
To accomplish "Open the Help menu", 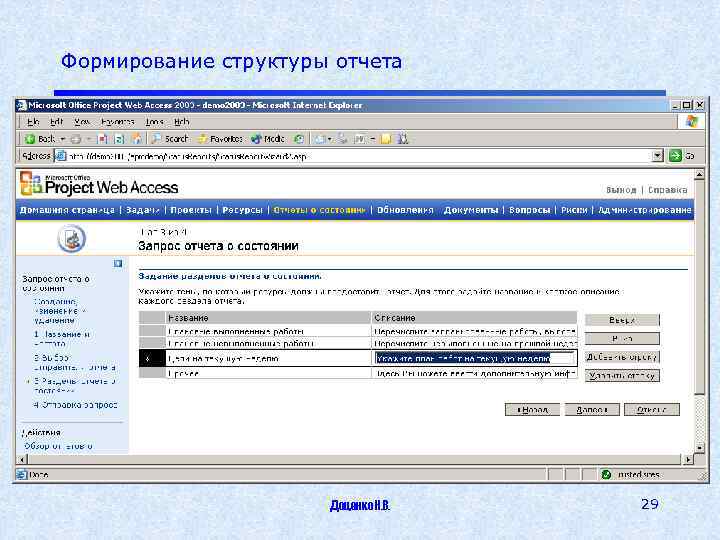I will pyautogui.click(x=182, y=122).
